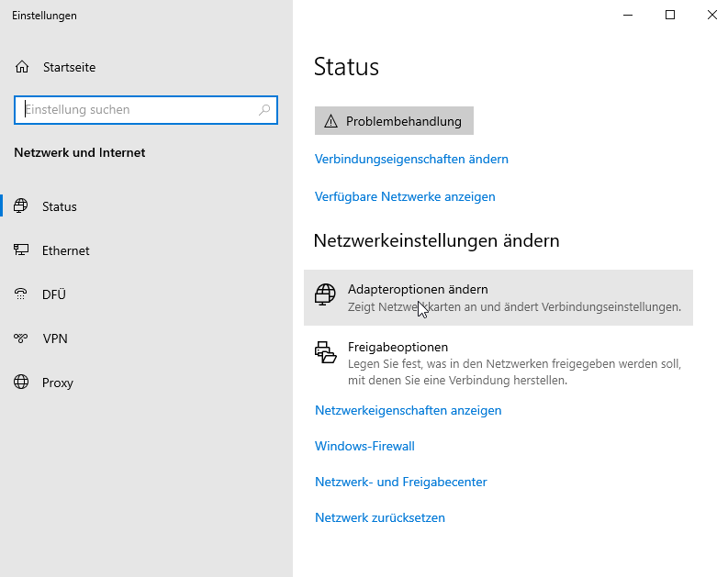
Task: Click the VPN icon in sidebar
Action: [x=21, y=338]
